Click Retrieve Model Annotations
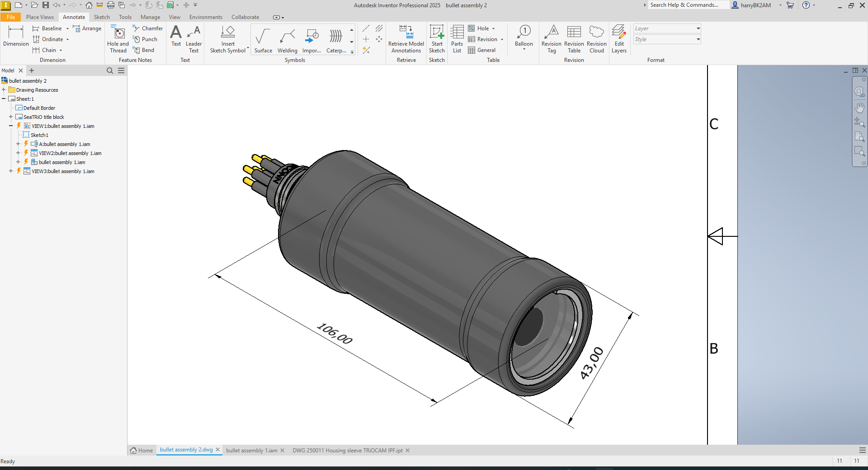The width and height of the screenshot is (868, 470). 406,39
